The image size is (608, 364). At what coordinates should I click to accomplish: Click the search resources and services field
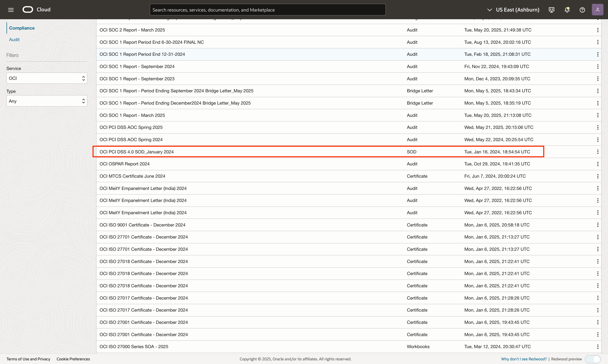pyautogui.click(x=267, y=10)
